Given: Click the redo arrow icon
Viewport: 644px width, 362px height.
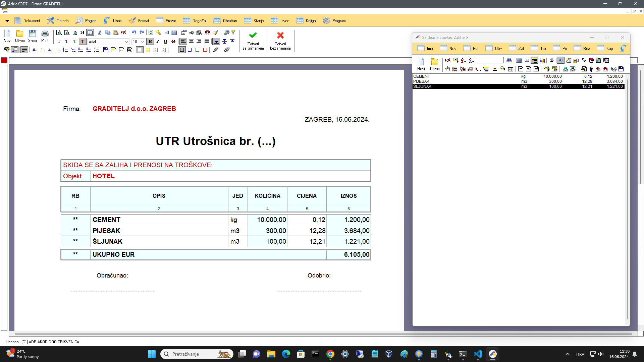Looking at the screenshot, I should (x=142, y=33).
